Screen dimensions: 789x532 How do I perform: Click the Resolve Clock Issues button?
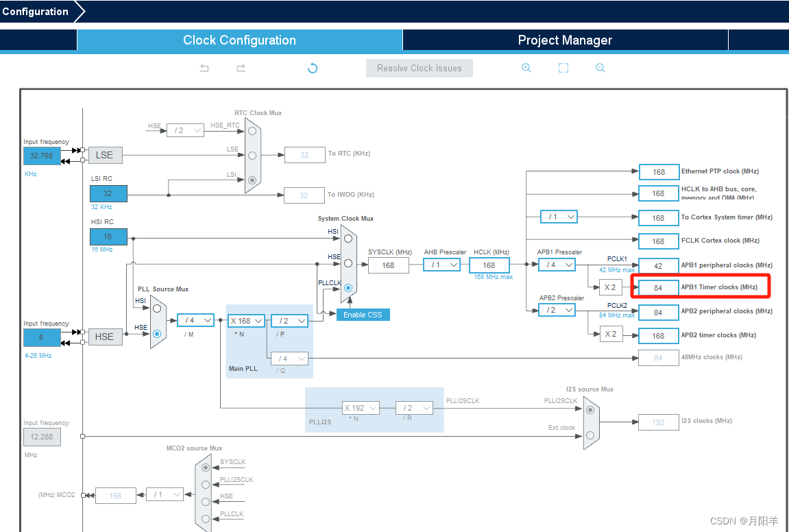pyautogui.click(x=419, y=68)
